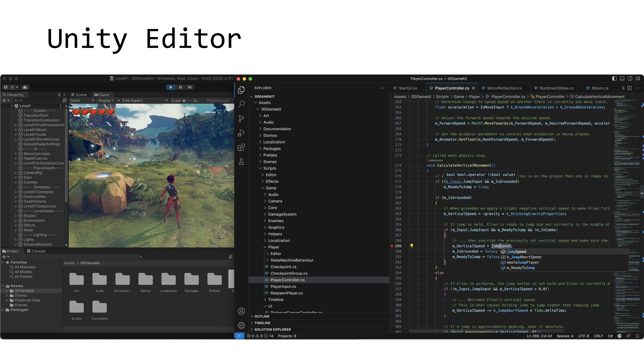Toggle Unity Play mode
644x362 pixels.
point(171,87)
